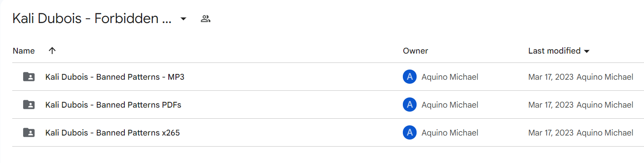Click the Kali Dubois - Forbidden folder title
This screenshot has width=644, height=163.
(x=92, y=19)
